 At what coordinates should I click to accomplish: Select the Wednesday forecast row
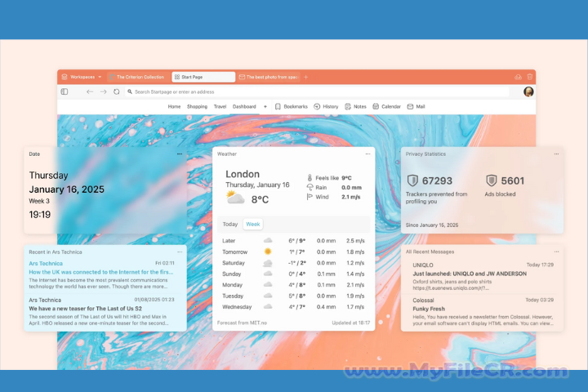point(293,307)
